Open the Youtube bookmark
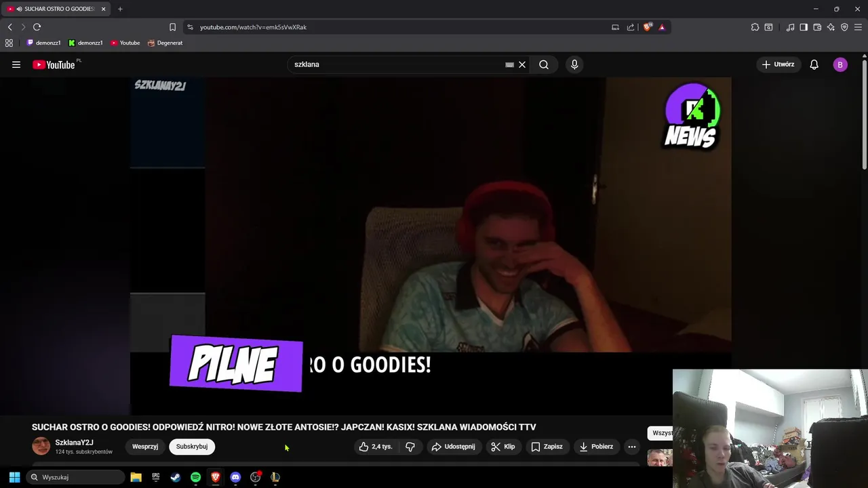868x488 pixels. tap(125, 43)
